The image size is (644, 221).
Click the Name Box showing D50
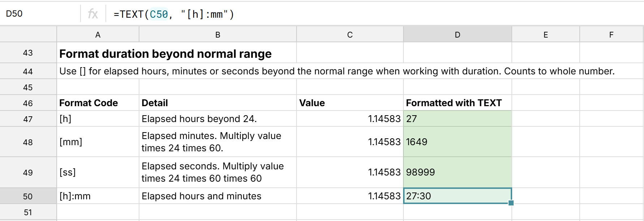tap(40, 14)
